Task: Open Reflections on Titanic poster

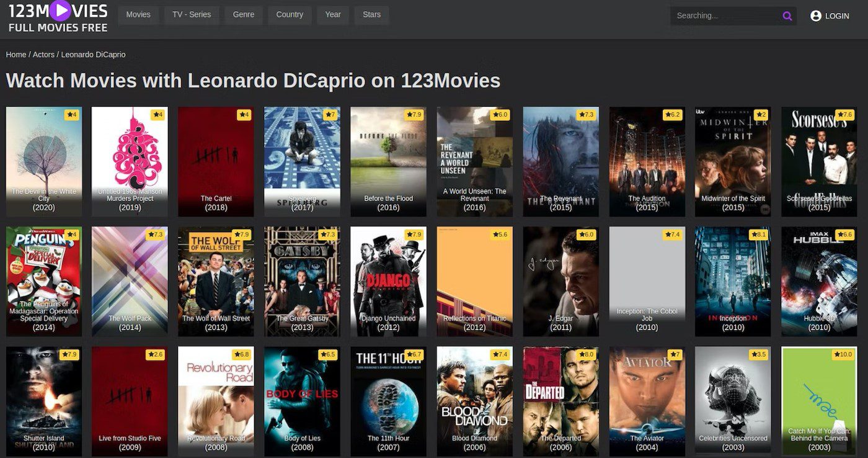Action: click(475, 281)
